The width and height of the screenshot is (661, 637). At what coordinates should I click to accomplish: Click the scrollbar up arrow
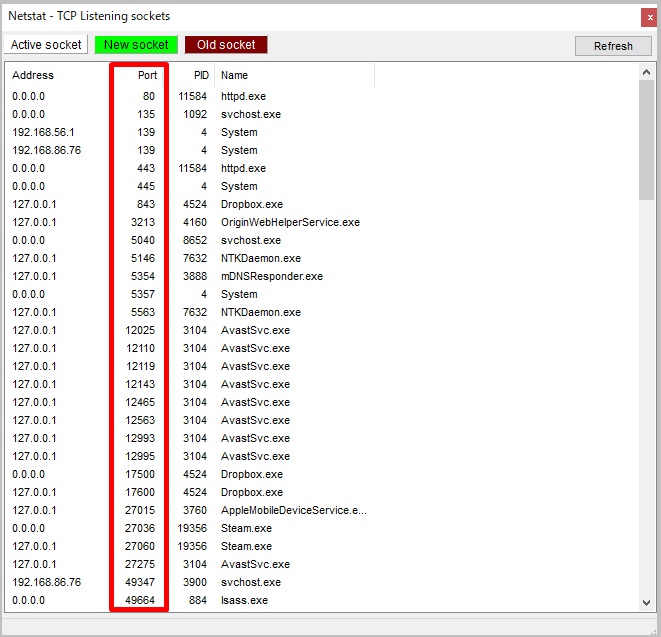(x=646, y=72)
